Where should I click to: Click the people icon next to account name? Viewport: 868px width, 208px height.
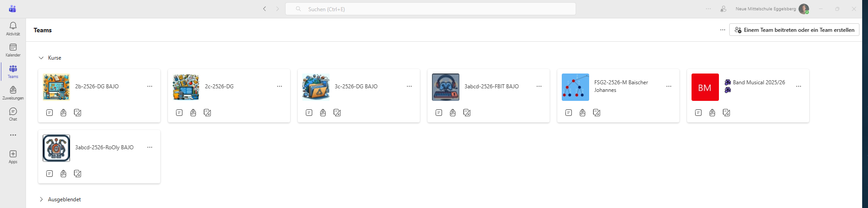pyautogui.click(x=723, y=9)
